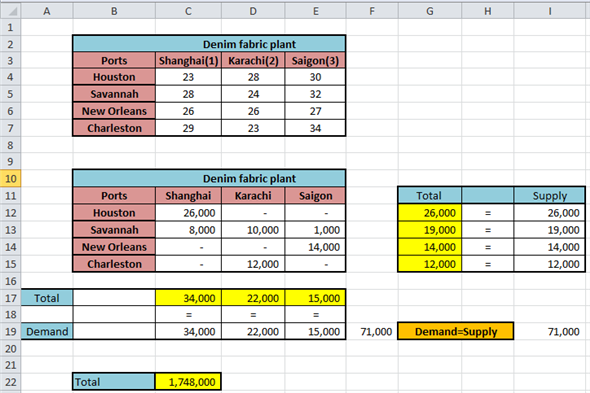Viewport: 590px width, 393px height.
Task: Select row 10 header
Action: click(11, 178)
